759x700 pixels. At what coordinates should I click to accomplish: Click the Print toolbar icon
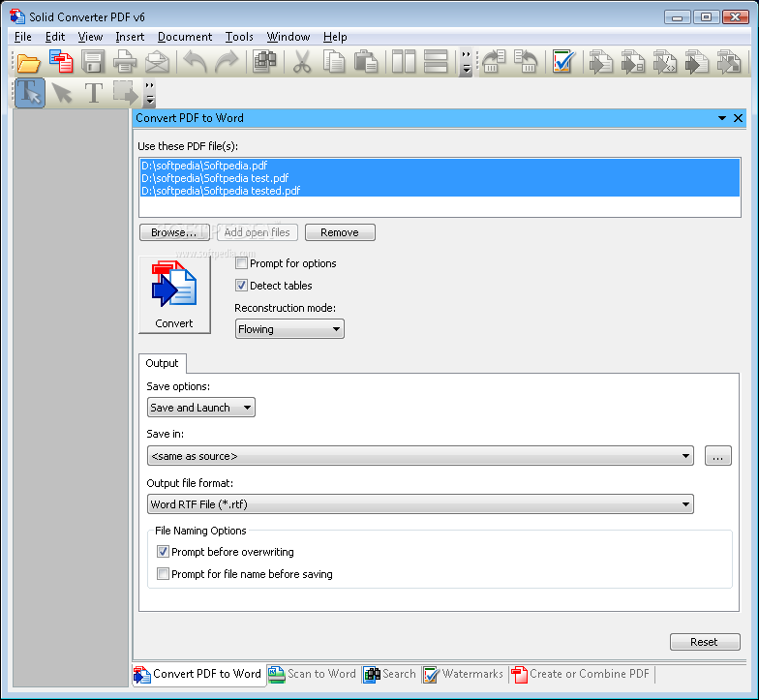click(x=125, y=62)
